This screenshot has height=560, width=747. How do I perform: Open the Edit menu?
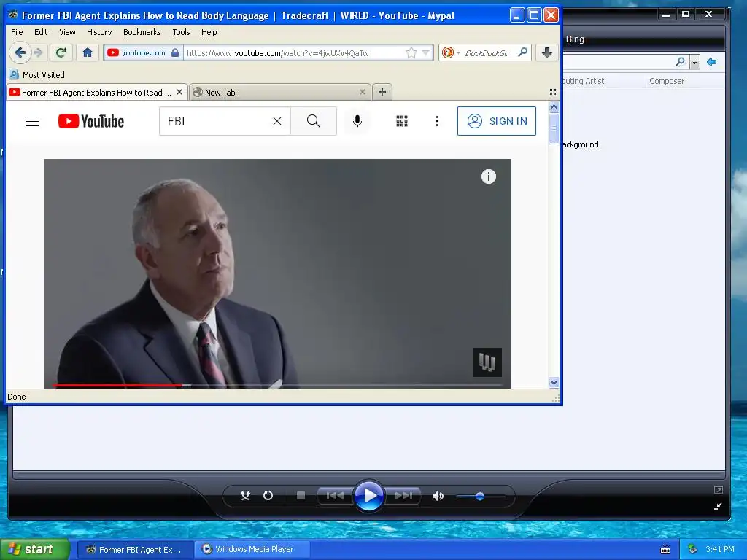click(x=41, y=32)
